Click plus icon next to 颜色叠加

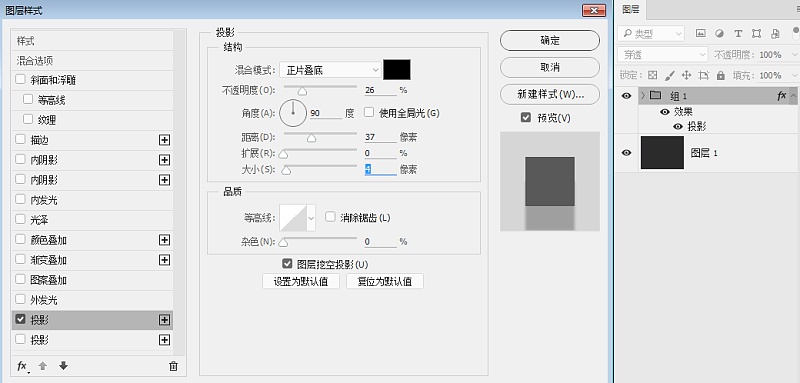coord(164,240)
